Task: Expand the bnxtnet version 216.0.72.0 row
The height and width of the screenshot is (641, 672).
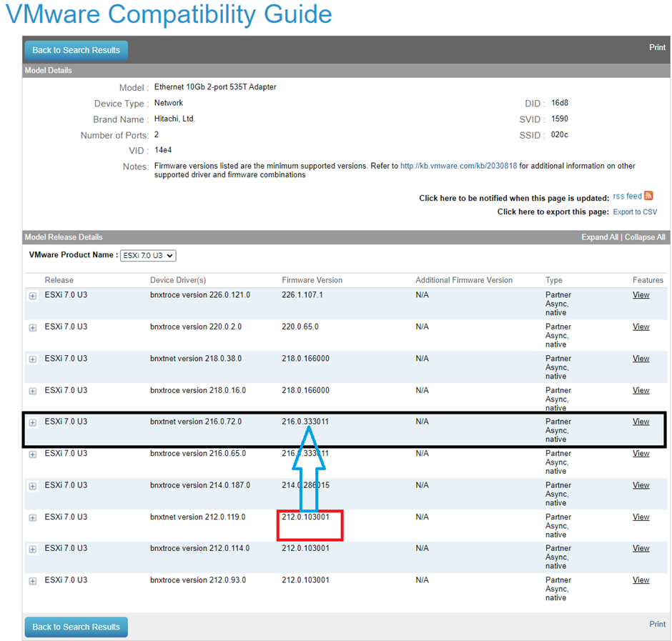Action: pos(33,422)
